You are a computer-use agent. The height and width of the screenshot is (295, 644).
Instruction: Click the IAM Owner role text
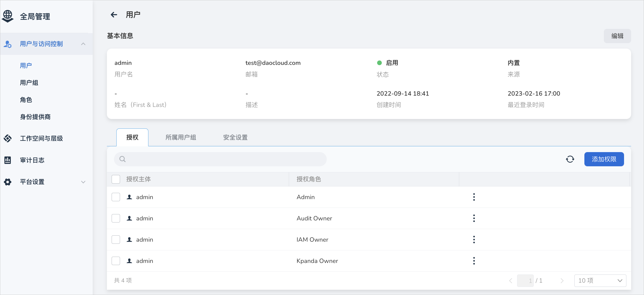tap(312, 240)
